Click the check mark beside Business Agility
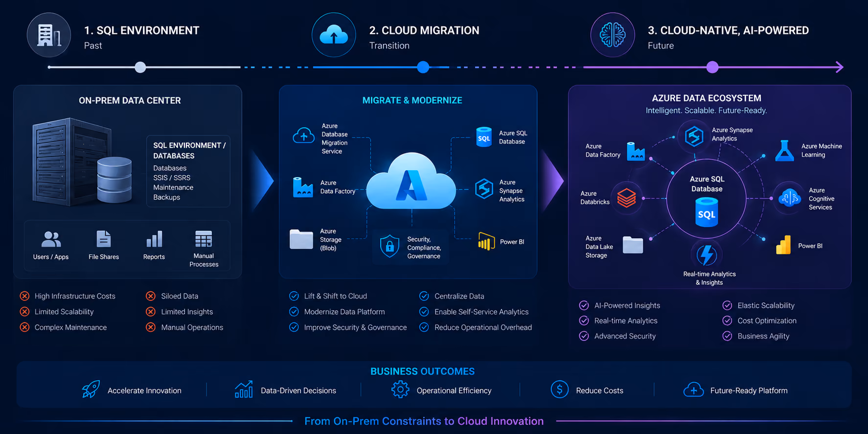 (727, 336)
